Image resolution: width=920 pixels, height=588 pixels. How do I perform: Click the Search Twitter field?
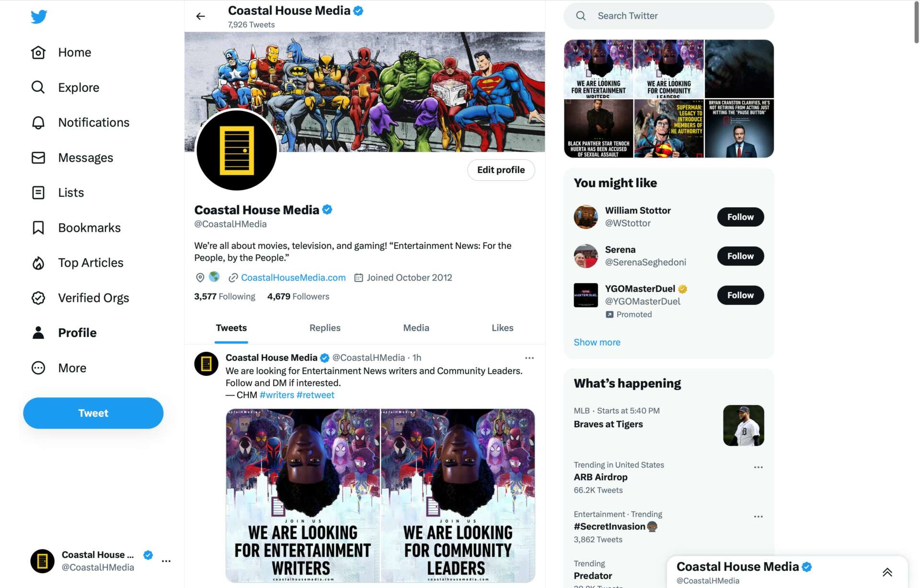click(669, 16)
